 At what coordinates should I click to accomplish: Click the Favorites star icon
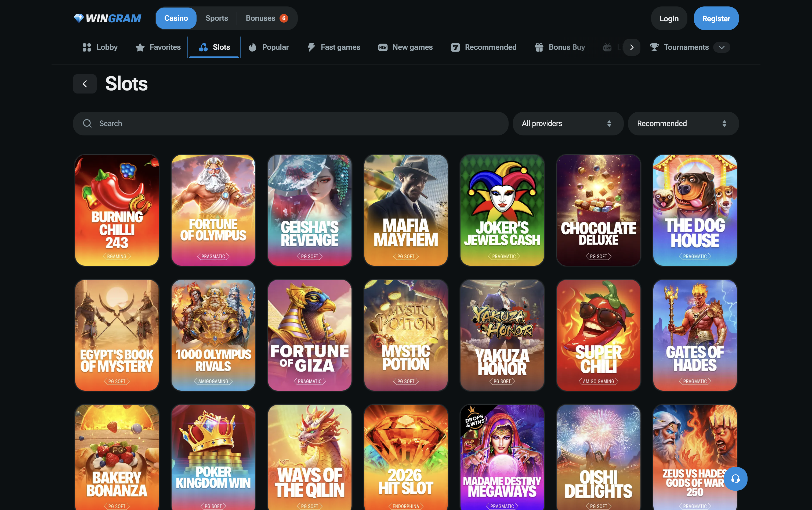coord(140,48)
